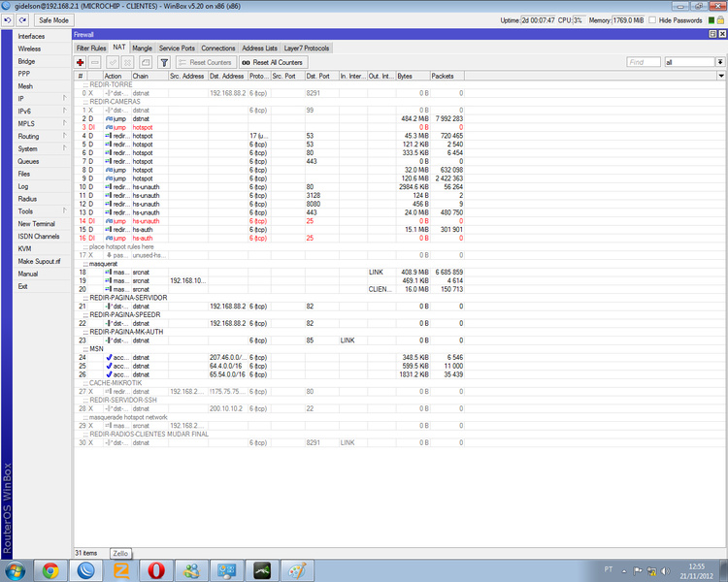Select rule 24 with 207.46.0.0 address
728x582 pixels.
click(x=269, y=357)
